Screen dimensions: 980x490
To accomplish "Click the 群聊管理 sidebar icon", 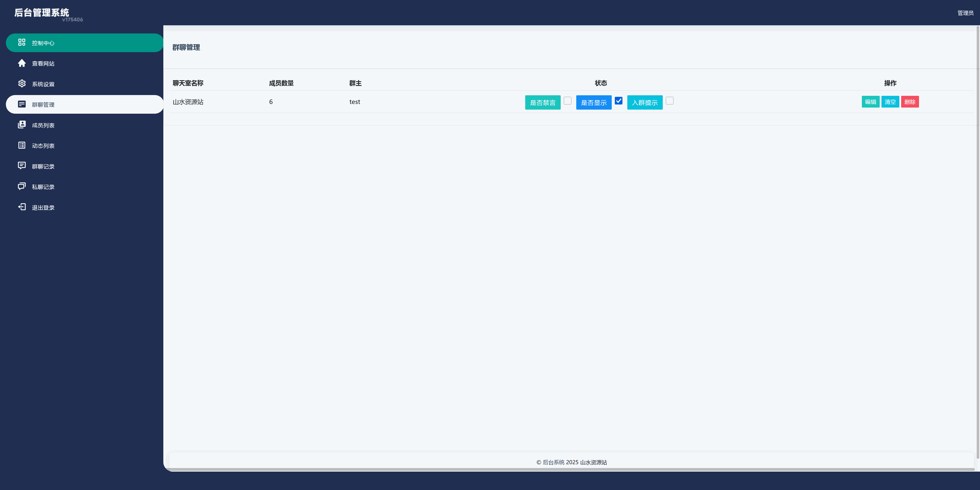I will [22, 104].
